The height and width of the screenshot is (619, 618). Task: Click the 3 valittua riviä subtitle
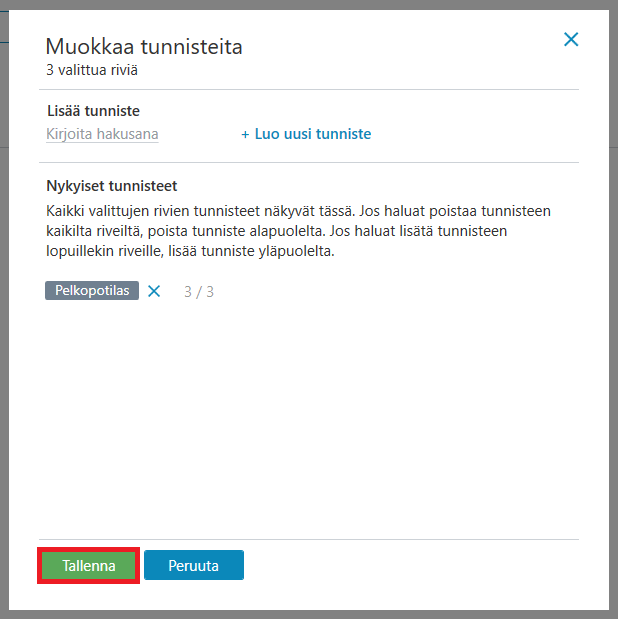(92, 70)
